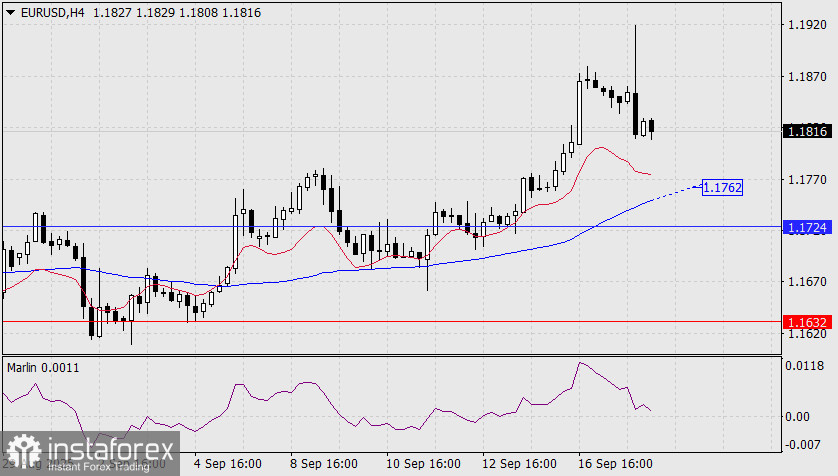Select the current price label 1.1816
838x476 pixels.
coord(807,131)
